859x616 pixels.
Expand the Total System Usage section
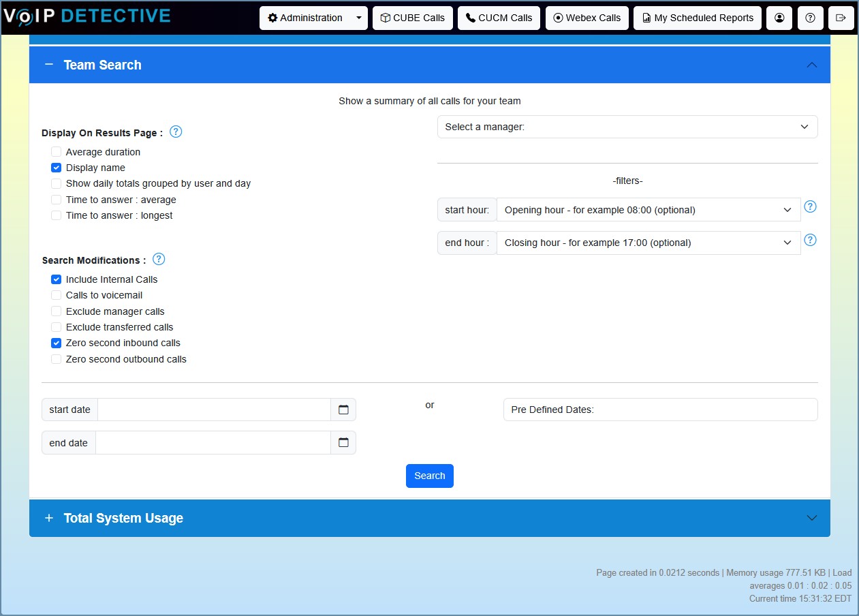[429, 518]
